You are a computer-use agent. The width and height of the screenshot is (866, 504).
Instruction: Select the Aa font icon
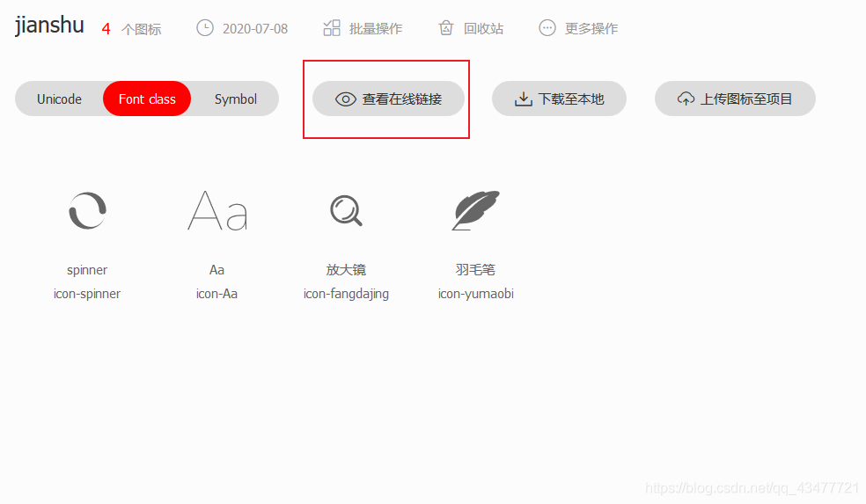(x=217, y=210)
